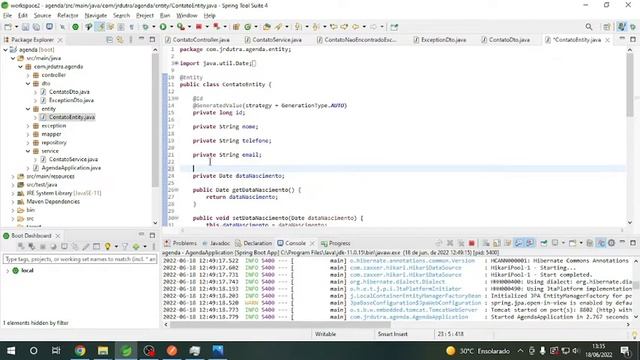
Task: Collapse All in Package Explorer toolbar
Action: (x=109, y=40)
